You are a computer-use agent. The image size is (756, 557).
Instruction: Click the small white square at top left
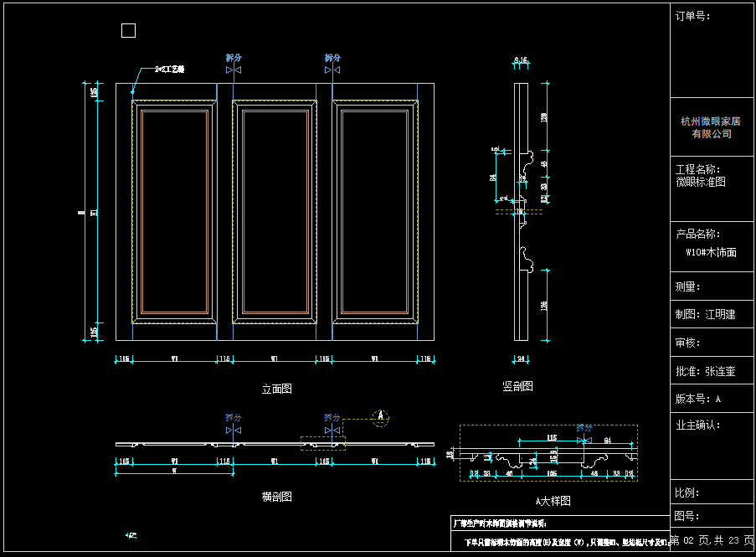click(128, 31)
